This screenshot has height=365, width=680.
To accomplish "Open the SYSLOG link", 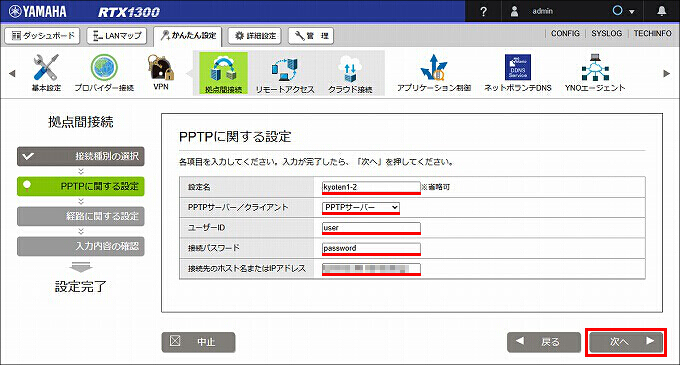I will pos(606,33).
